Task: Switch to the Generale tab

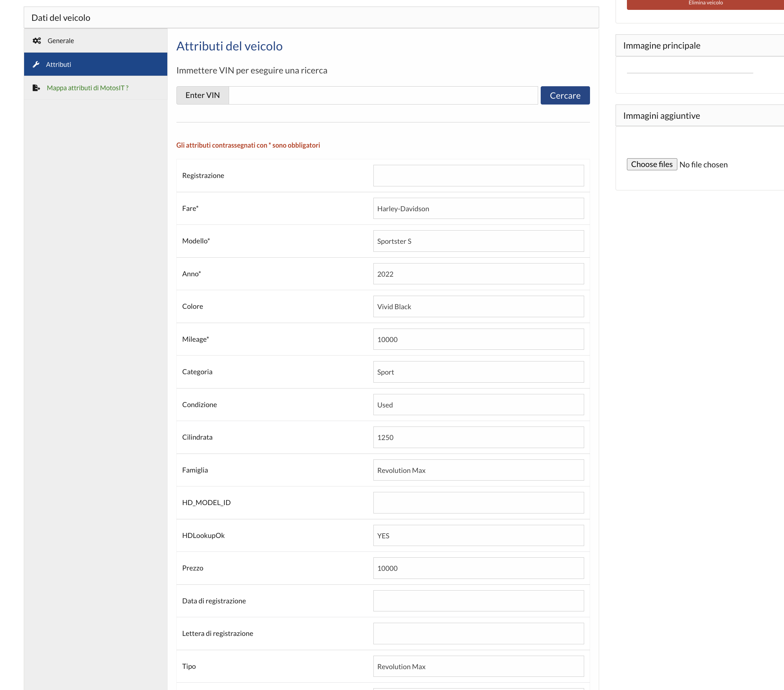Action: pos(60,40)
